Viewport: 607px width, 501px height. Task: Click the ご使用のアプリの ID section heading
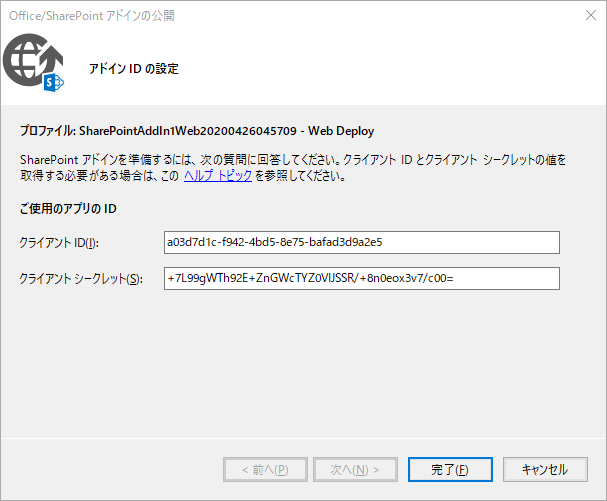click(x=69, y=208)
